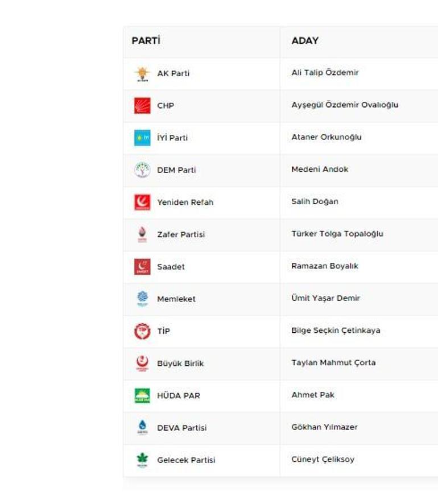Click the Gelecek Partisi party name
The height and width of the screenshot is (504, 438).
(186, 460)
